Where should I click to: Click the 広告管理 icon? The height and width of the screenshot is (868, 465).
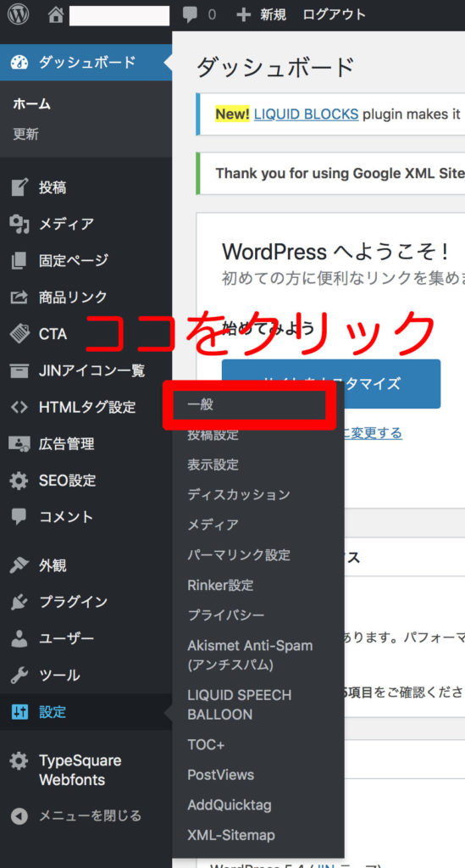point(19,443)
